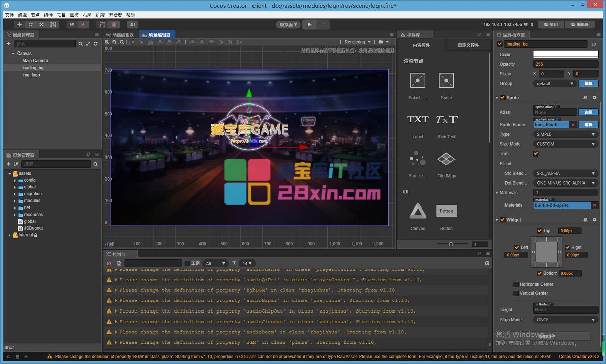Click the Rich Text control
The width and height of the screenshot is (606, 364).
(x=446, y=120)
